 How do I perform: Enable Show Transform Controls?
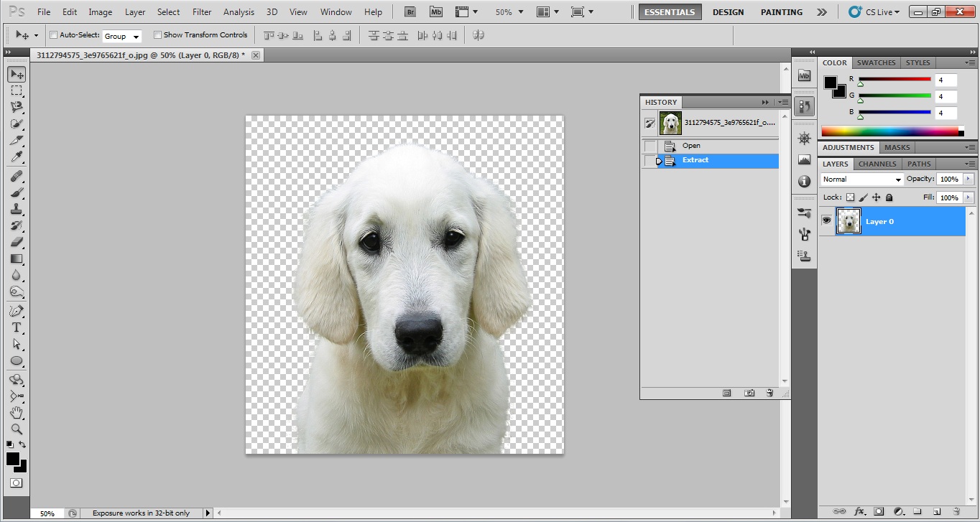157,34
